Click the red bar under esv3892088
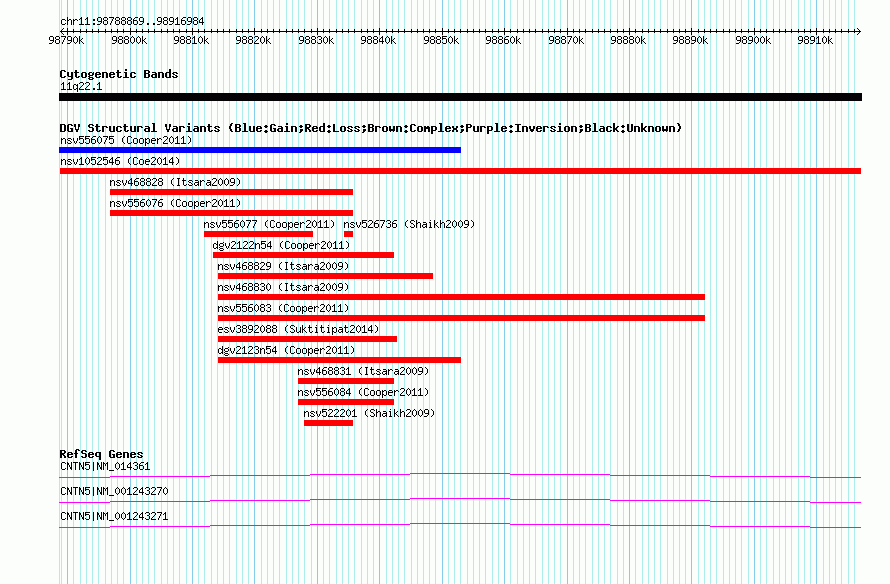This screenshot has height=584, width=890. (x=307, y=339)
